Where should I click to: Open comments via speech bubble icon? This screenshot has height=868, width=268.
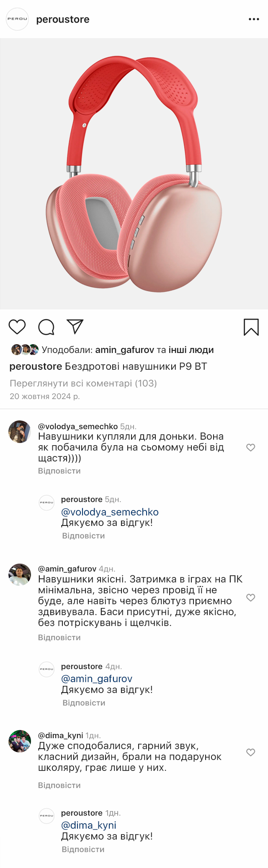click(46, 327)
